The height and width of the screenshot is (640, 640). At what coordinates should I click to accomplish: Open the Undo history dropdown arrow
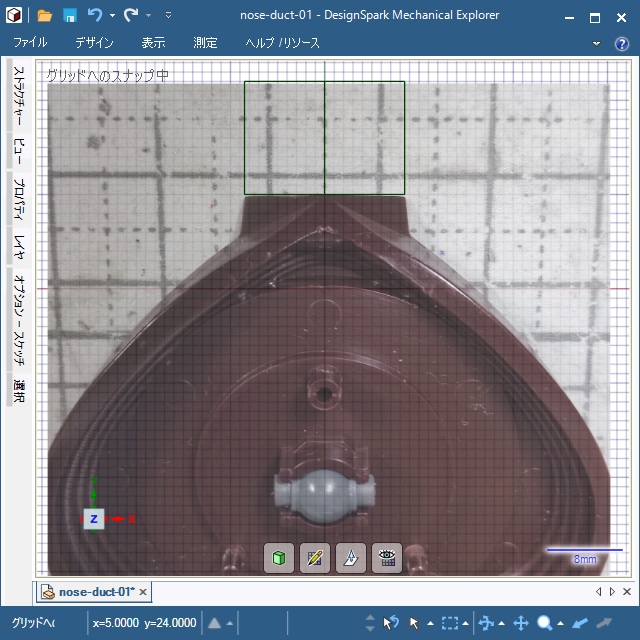tap(112, 16)
